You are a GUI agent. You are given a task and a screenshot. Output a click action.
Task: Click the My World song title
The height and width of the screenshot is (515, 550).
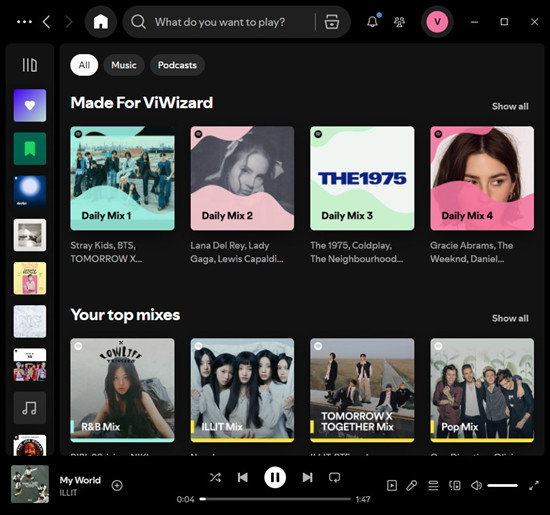pyautogui.click(x=80, y=480)
